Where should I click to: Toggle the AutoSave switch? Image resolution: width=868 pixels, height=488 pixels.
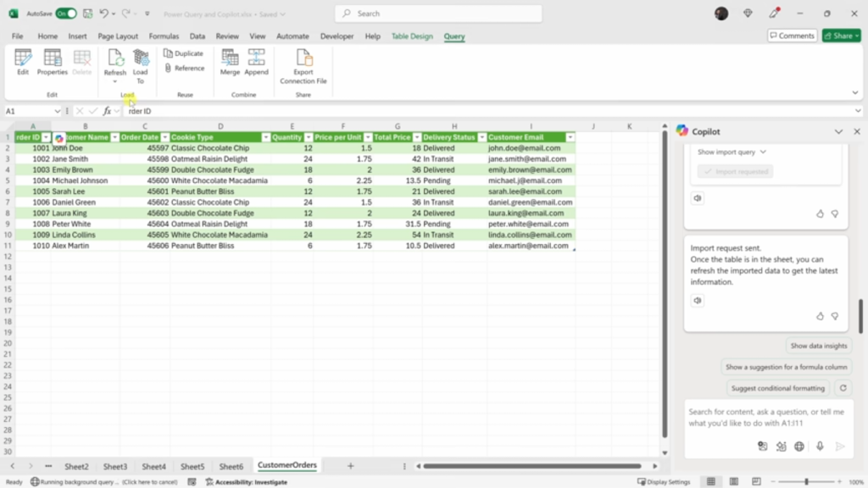pyautogui.click(x=66, y=14)
